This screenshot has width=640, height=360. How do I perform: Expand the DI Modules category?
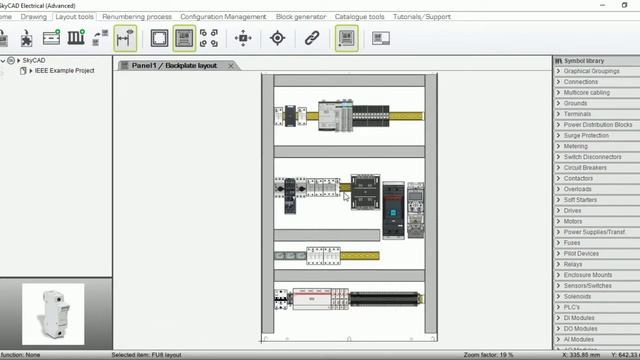point(558,318)
